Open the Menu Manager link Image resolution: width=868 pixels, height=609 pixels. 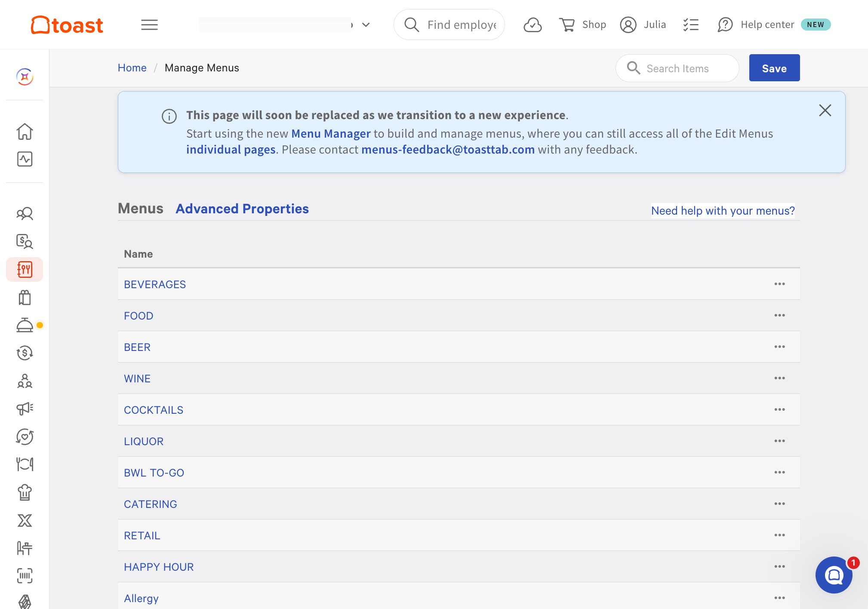tap(331, 134)
